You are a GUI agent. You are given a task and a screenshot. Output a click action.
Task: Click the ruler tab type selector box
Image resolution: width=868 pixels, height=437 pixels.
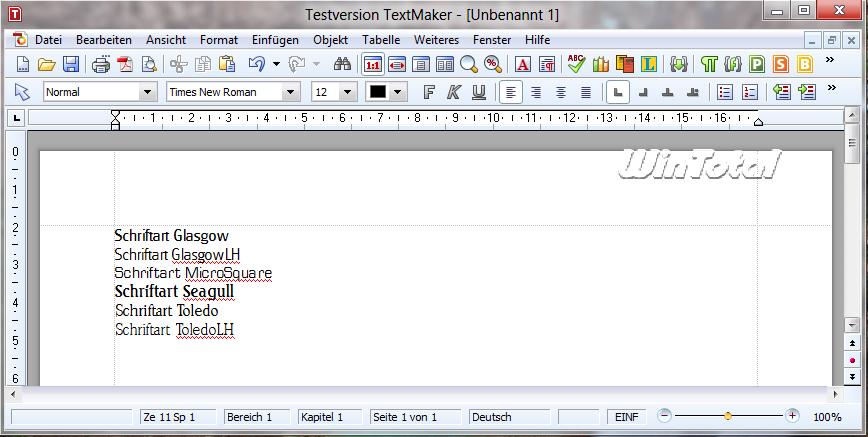(16, 117)
